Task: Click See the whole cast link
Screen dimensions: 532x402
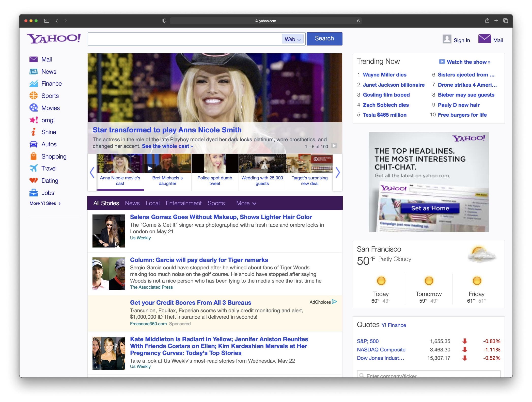Action: [167, 146]
